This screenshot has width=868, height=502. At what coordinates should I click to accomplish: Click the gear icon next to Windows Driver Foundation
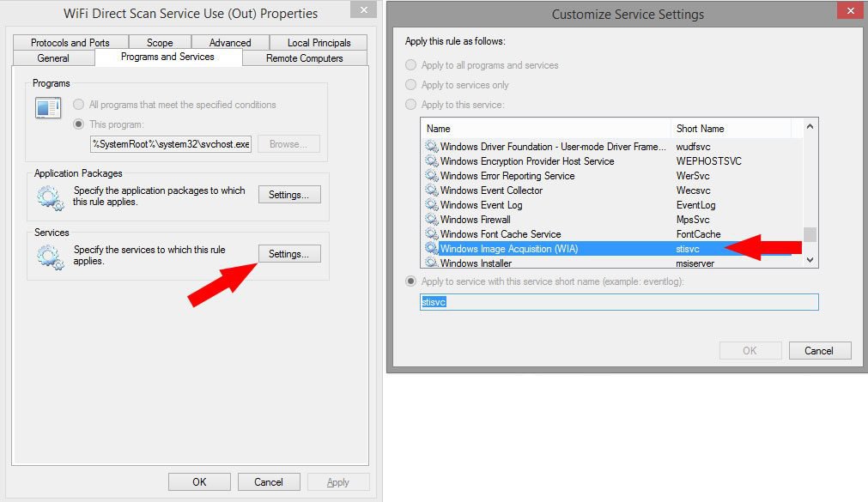pos(431,147)
